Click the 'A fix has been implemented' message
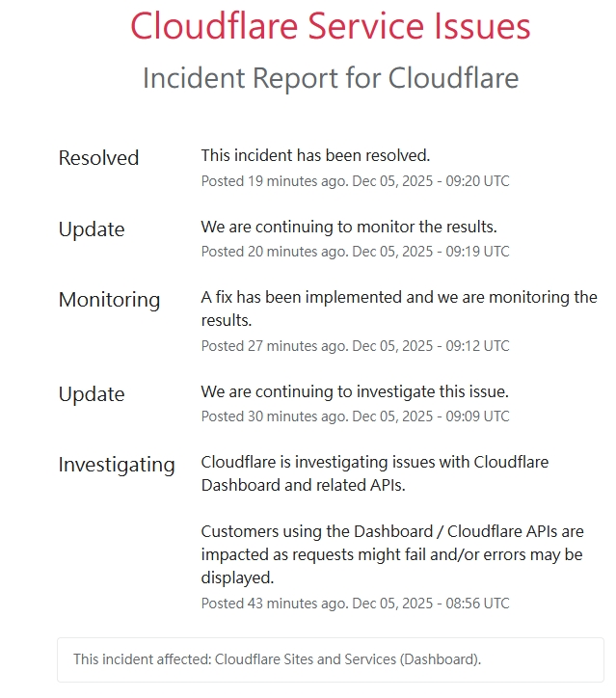This screenshot has height=698, width=616. pyautogui.click(x=399, y=308)
